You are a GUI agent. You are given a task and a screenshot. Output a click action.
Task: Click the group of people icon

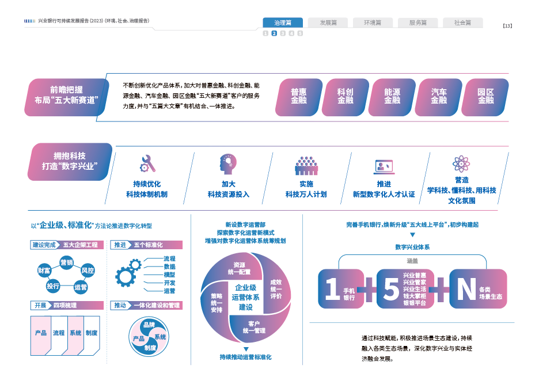click(x=306, y=166)
